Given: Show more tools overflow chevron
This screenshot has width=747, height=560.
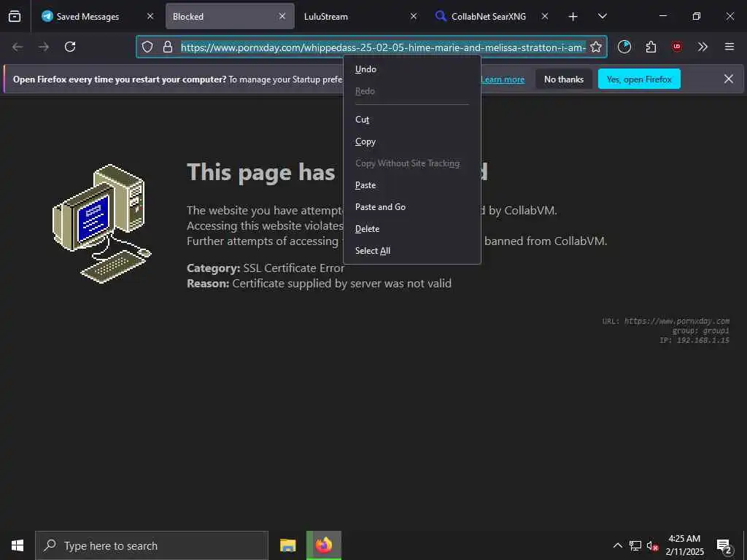Looking at the screenshot, I should coord(703,47).
